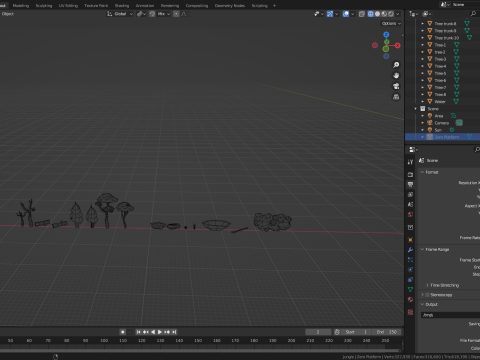Screen dimensions: 480x360
Task: Open the View Layer properties tab
Action: (410, 194)
